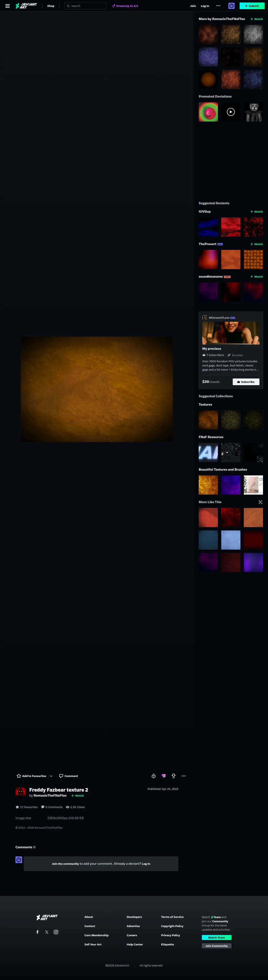Screen dimensions: 268x980
Task: Open Terms of Service footer link
Action: coord(172,917)
